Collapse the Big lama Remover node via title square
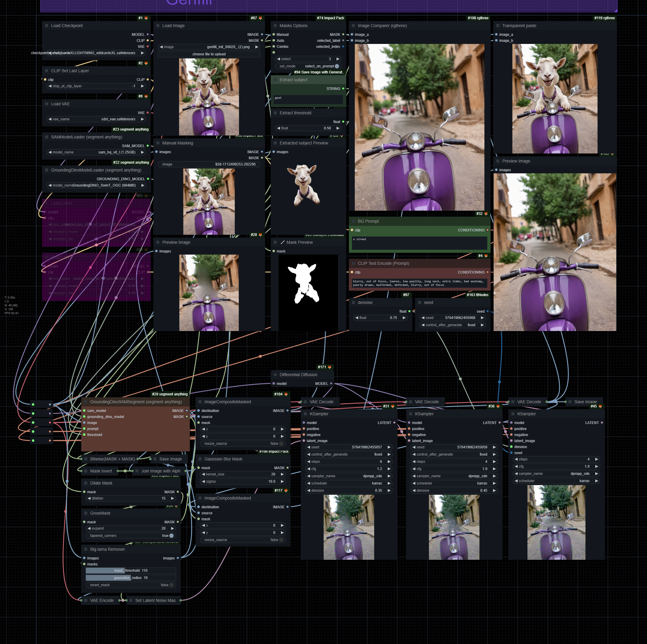647x644 pixels. tap(85, 549)
